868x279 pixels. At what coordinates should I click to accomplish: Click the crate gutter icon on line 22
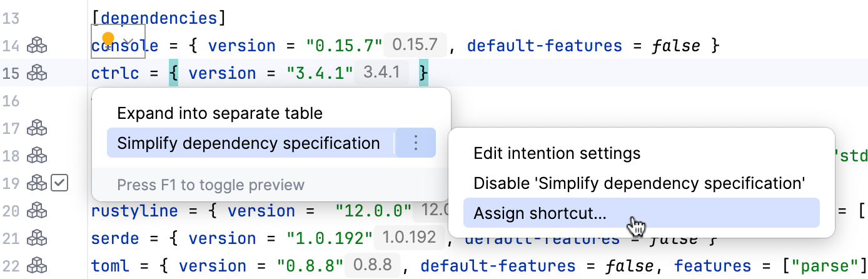click(x=37, y=266)
